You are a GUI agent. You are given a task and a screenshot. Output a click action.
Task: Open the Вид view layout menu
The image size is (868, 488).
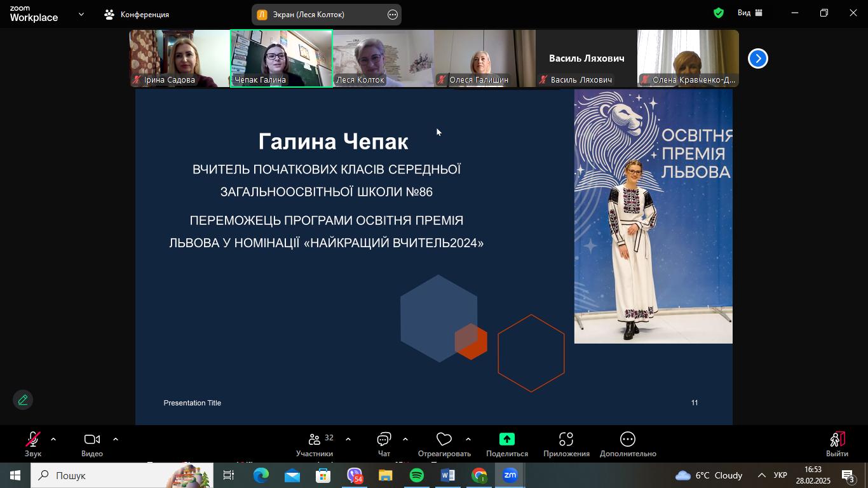tap(750, 13)
